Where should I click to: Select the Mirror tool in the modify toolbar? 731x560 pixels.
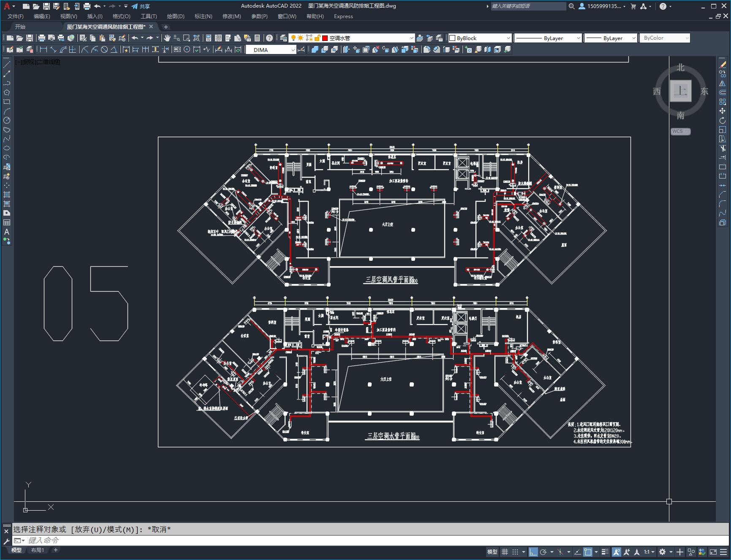(x=723, y=83)
